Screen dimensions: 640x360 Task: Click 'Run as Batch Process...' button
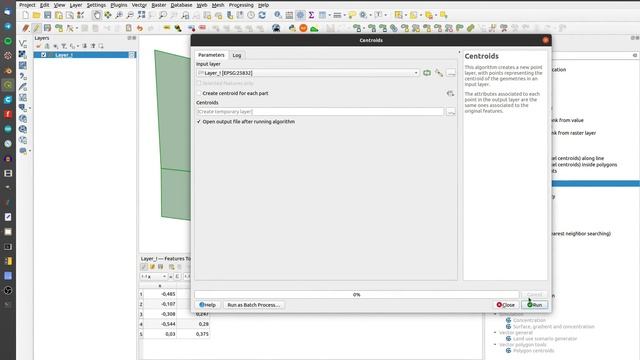coord(253,305)
